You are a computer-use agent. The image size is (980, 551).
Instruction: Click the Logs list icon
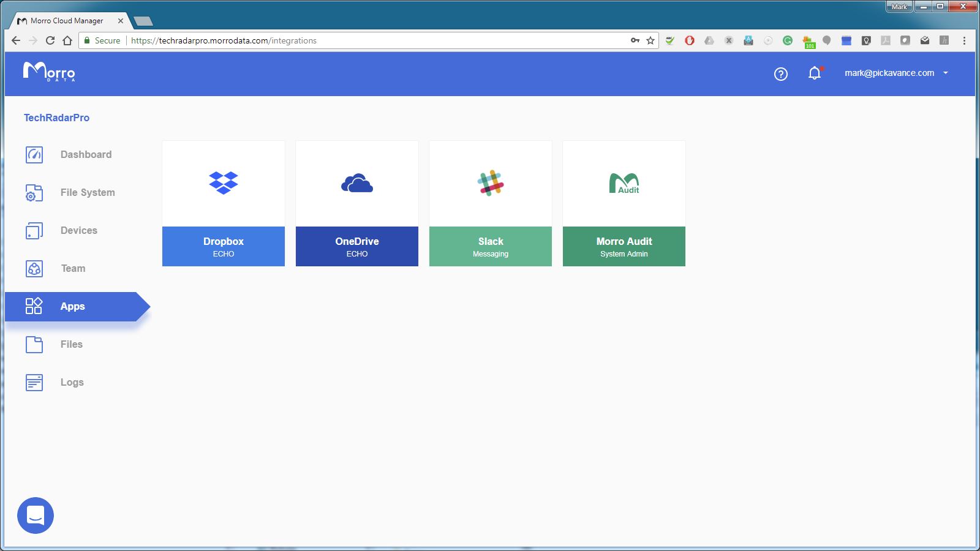[x=34, y=383]
